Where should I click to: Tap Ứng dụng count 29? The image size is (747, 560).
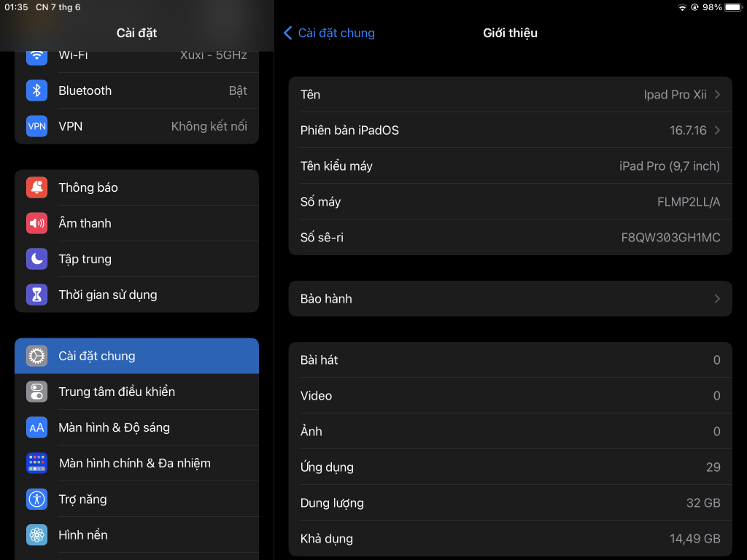pyautogui.click(x=713, y=467)
